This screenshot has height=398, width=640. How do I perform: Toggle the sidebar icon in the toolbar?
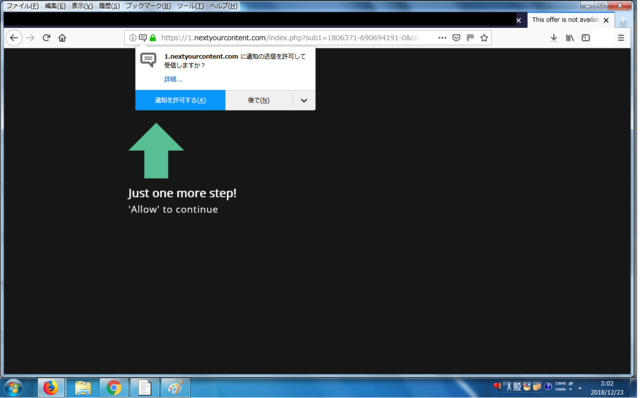[x=586, y=38]
